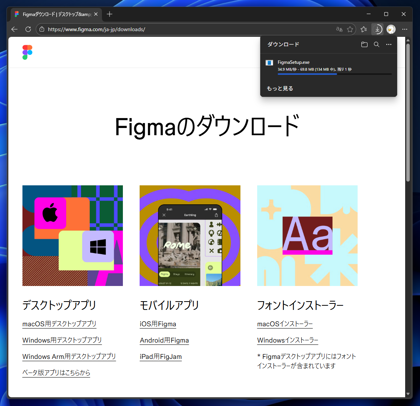Click the ダウンロード panel title

point(283,44)
